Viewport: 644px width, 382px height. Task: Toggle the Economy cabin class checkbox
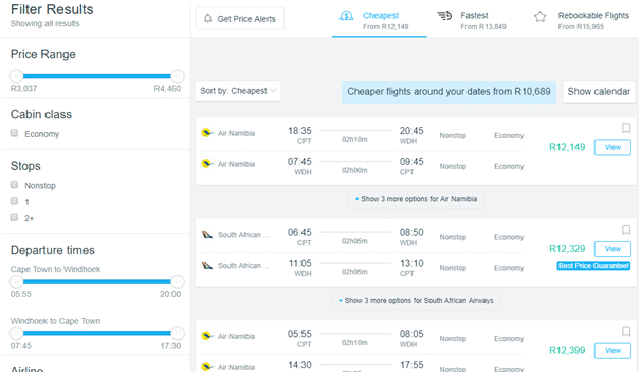[14, 133]
